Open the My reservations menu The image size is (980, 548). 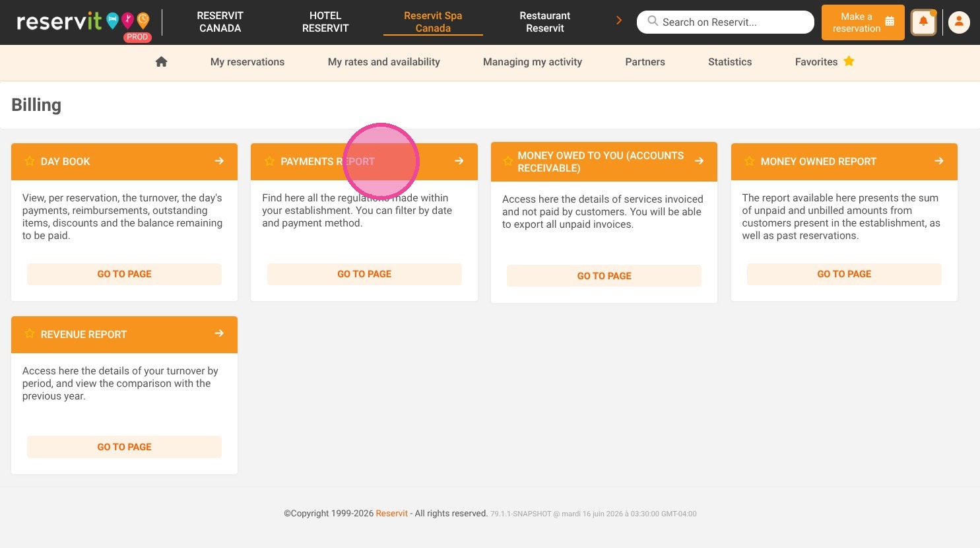(x=247, y=62)
